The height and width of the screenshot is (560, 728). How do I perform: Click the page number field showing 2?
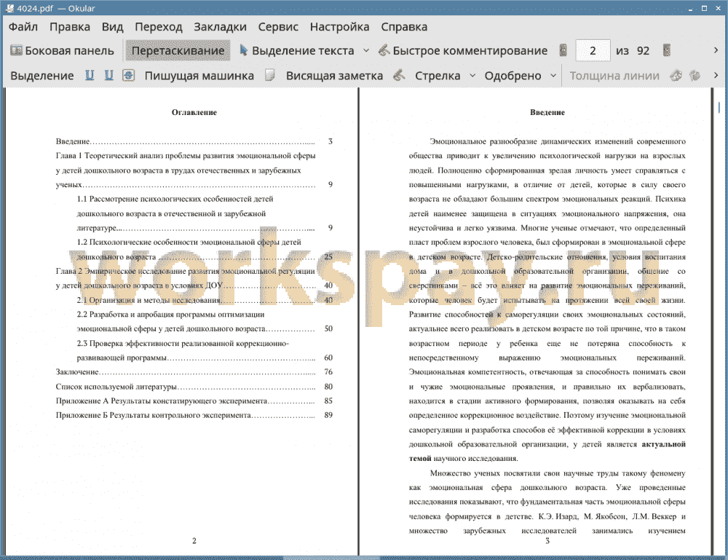click(593, 51)
